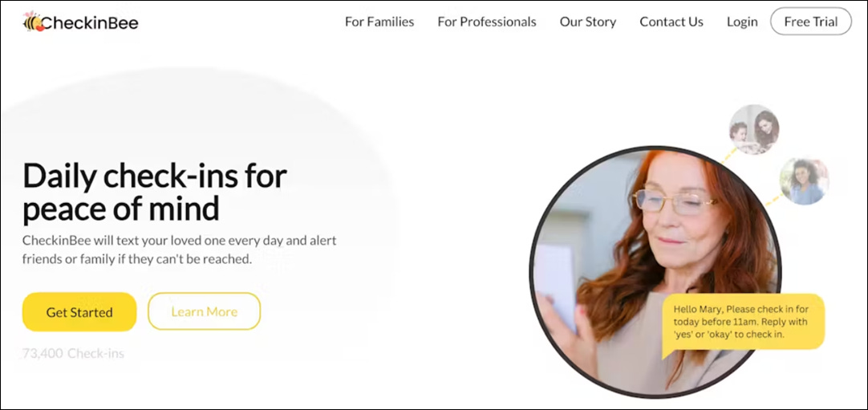The image size is (868, 410).
Task: Click the yellow Get Started button
Action: [79, 312]
